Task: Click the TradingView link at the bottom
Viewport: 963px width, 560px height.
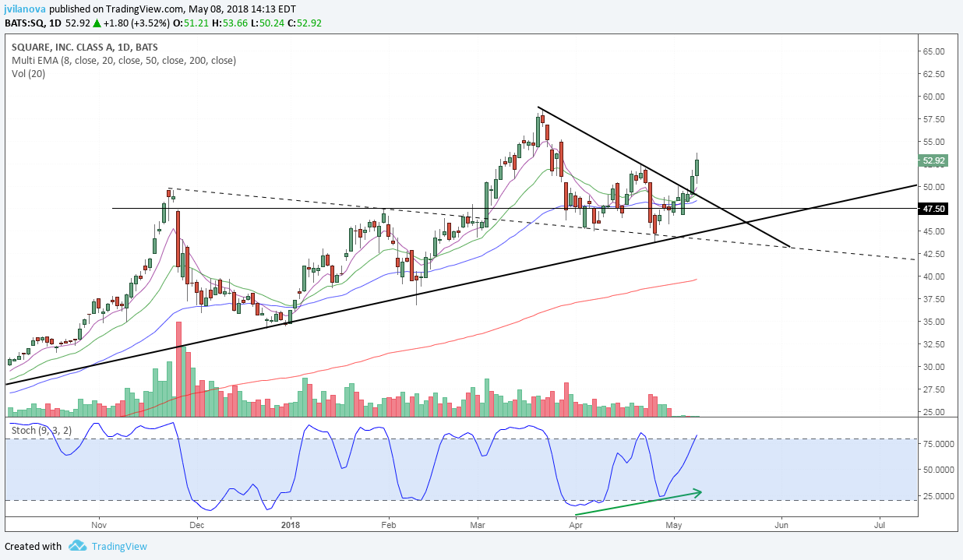Action: point(121,546)
